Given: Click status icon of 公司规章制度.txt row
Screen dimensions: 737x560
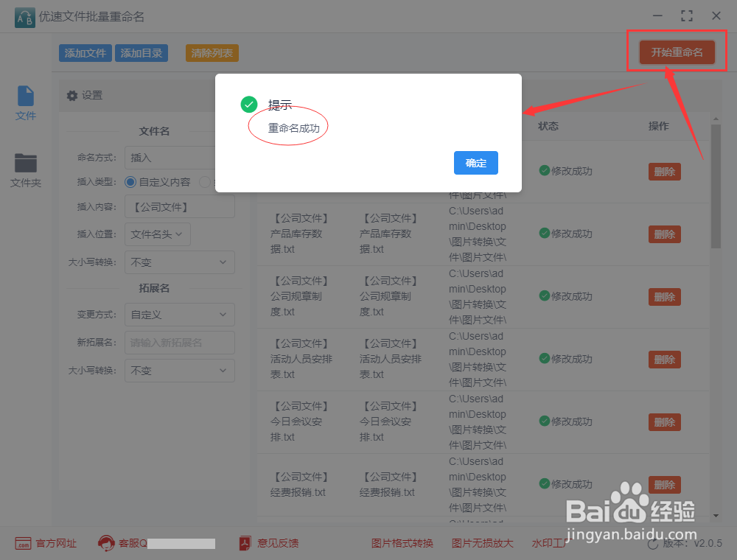Looking at the screenshot, I should [545, 296].
